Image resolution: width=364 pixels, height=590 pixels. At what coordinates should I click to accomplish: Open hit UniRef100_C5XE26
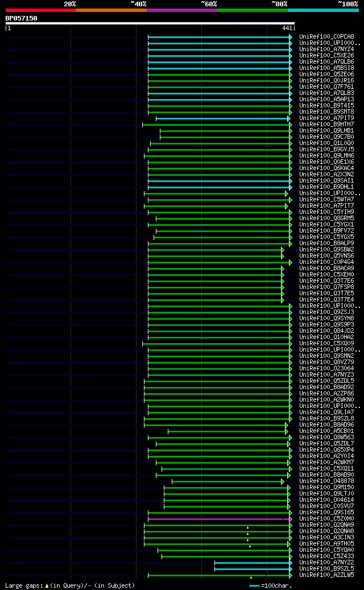(326, 56)
